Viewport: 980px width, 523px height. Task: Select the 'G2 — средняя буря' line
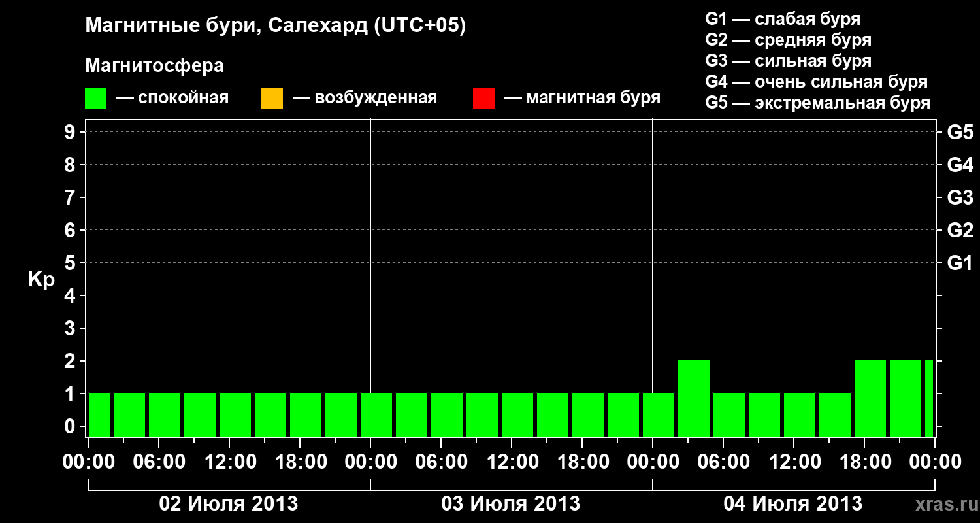789,40
